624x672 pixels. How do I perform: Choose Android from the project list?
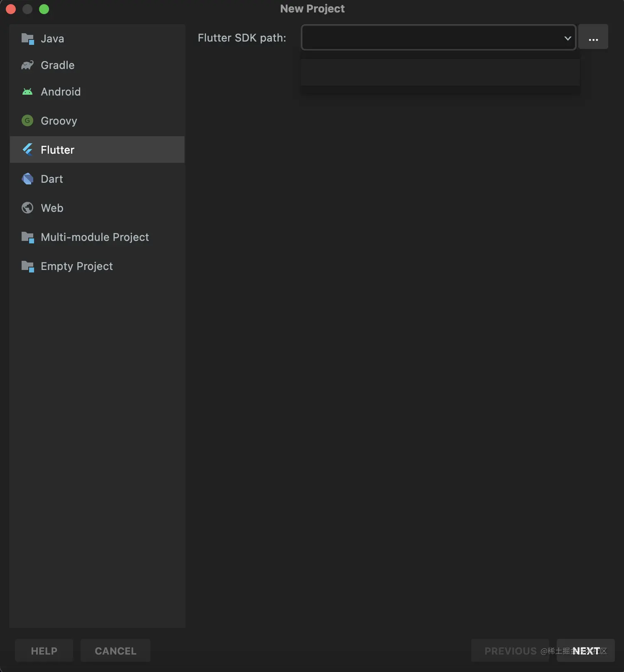(x=97, y=92)
